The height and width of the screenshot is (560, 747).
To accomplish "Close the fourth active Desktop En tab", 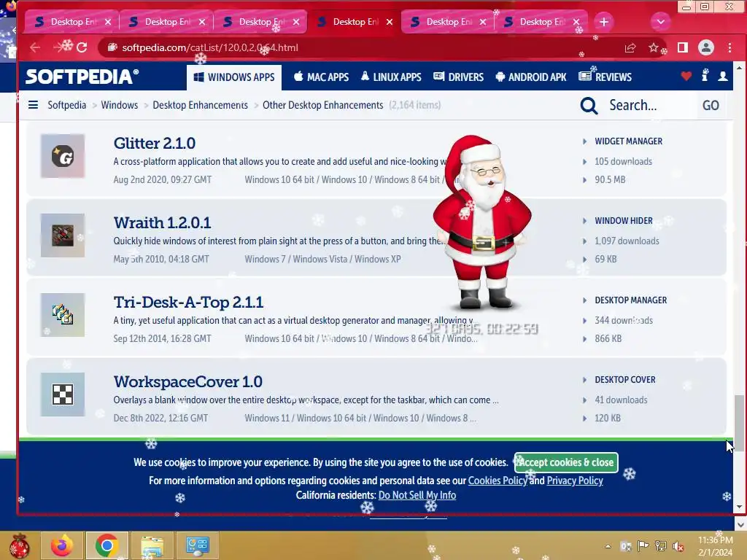I will click(390, 22).
